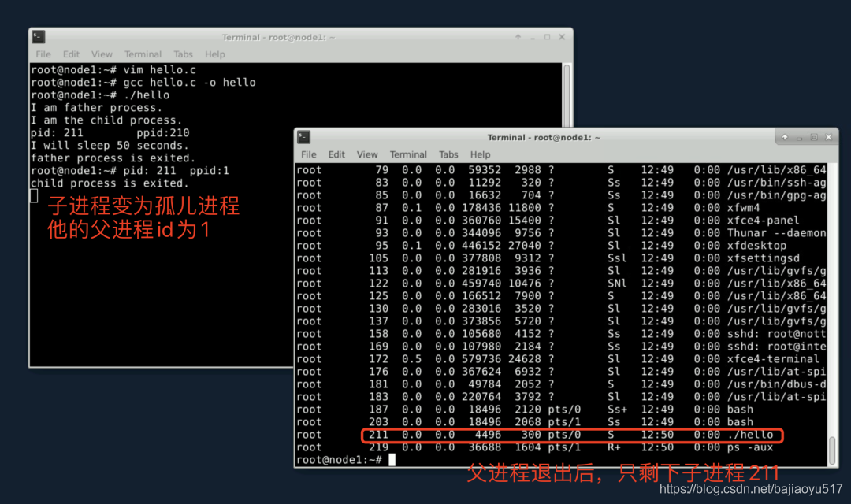The height and width of the screenshot is (504, 851).
Task: Open Edit menu in background terminal window
Action: pos(71,54)
